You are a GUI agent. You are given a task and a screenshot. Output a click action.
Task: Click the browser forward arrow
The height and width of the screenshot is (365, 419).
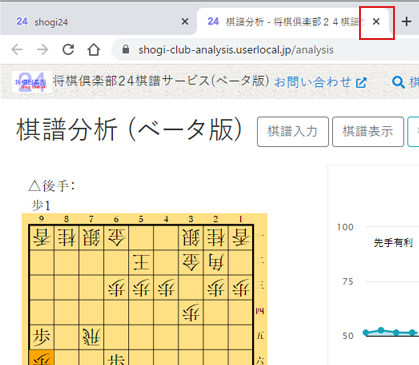coord(43,50)
